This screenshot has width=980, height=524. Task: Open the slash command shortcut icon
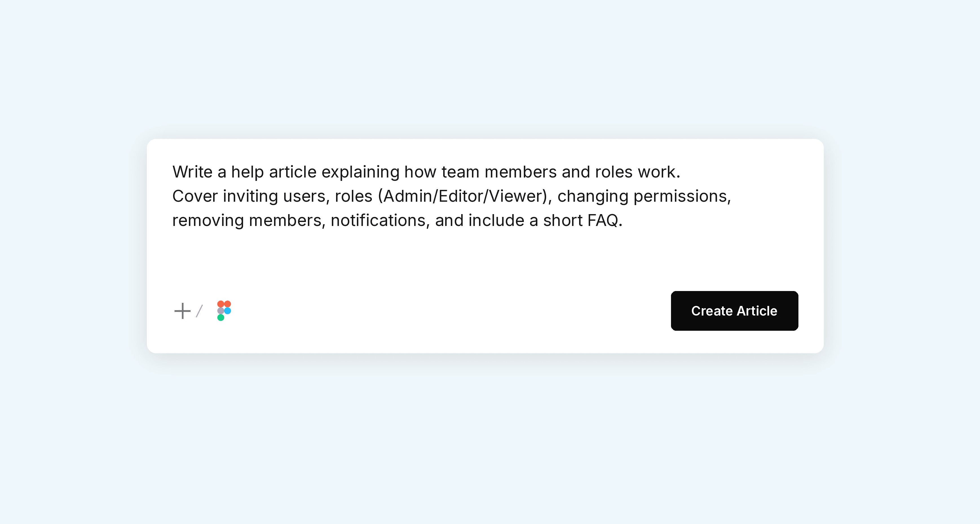point(199,311)
